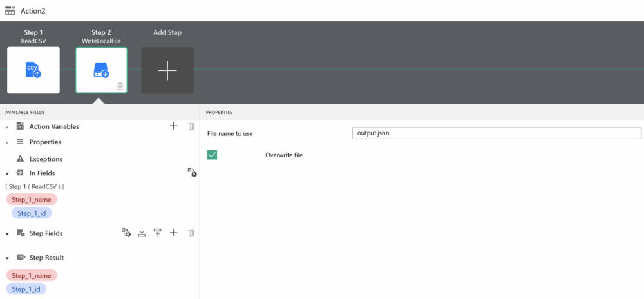Click the 'Overwrite file' label text
The height and width of the screenshot is (299, 644).
284,155
